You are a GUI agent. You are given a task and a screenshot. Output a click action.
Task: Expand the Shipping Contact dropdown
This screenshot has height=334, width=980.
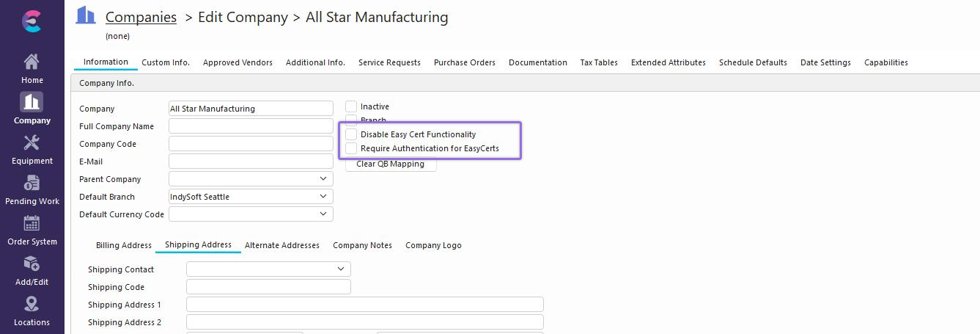(341, 269)
